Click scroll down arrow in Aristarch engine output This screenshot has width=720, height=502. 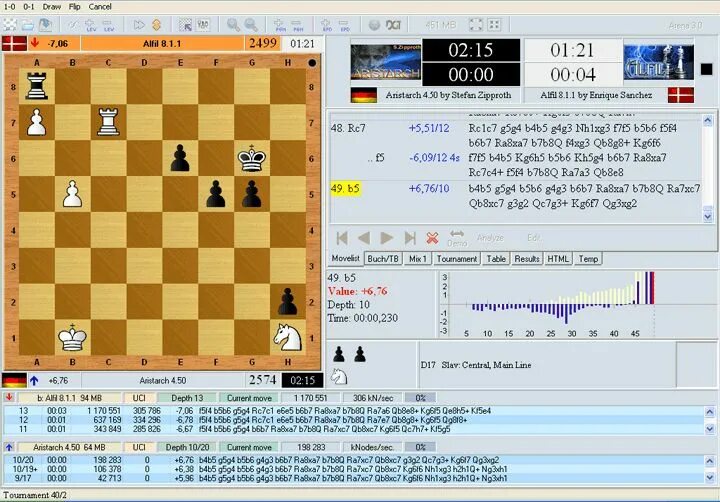coord(709,478)
